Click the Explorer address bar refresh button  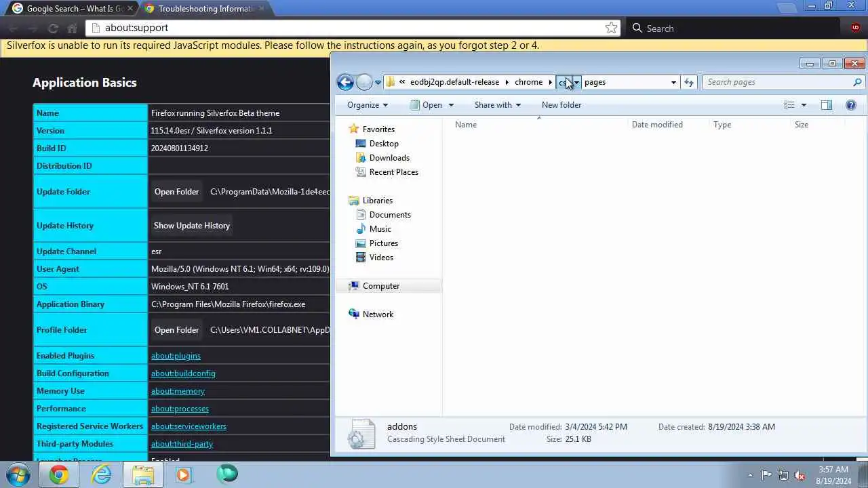pyautogui.click(x=689, y=82)
